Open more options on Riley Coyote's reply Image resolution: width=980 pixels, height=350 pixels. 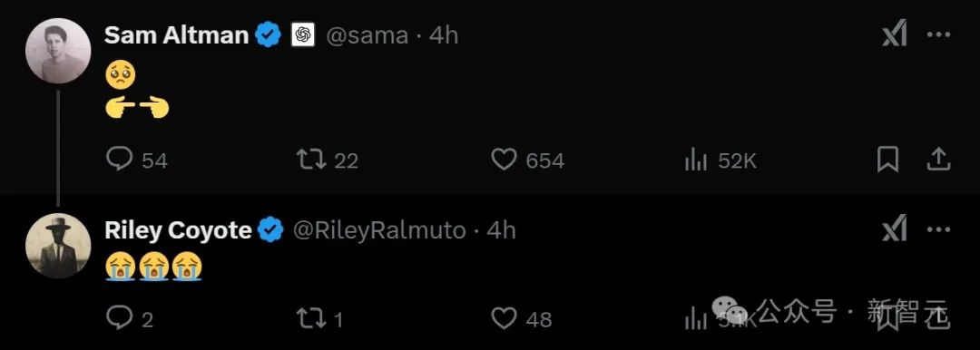(938, 230)
